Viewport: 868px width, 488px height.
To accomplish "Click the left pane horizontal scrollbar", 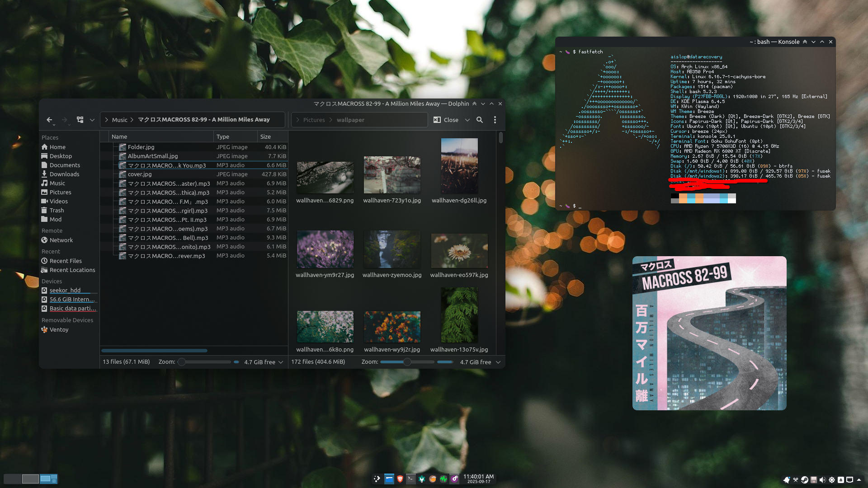I will point(154,350).
